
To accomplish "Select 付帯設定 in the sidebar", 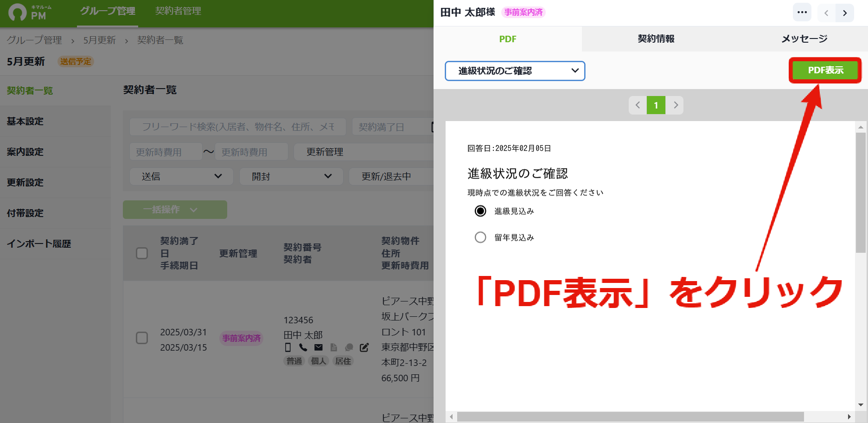I will click(x=55, y=213).
